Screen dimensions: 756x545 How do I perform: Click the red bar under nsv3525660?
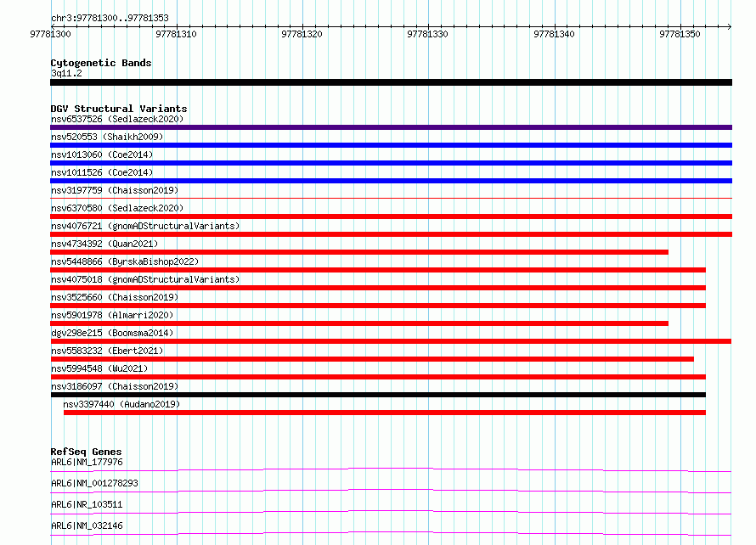tap(378, 306)
